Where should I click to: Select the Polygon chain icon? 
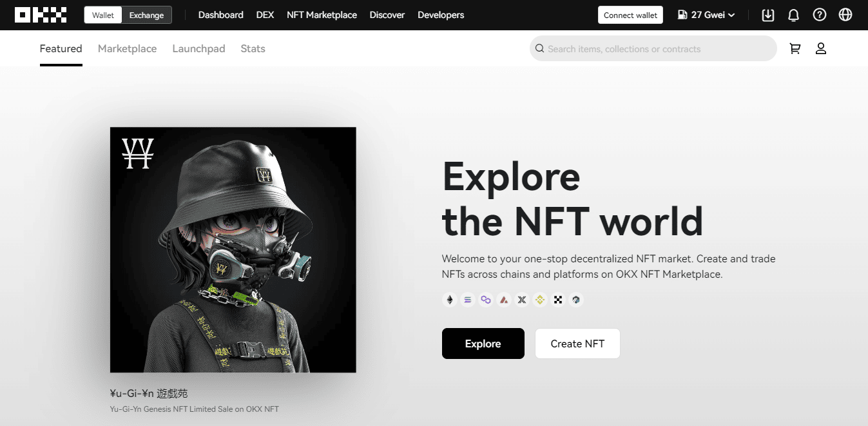click(x=486, y=300)
